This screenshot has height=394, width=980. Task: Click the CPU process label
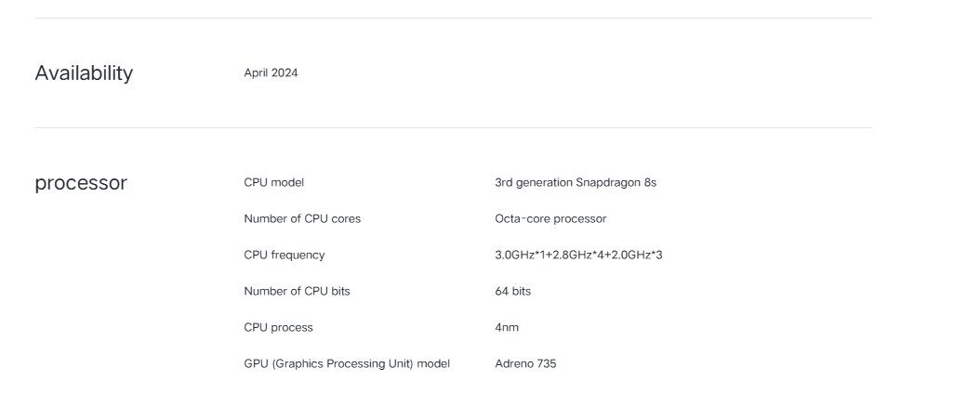[278, 327]
